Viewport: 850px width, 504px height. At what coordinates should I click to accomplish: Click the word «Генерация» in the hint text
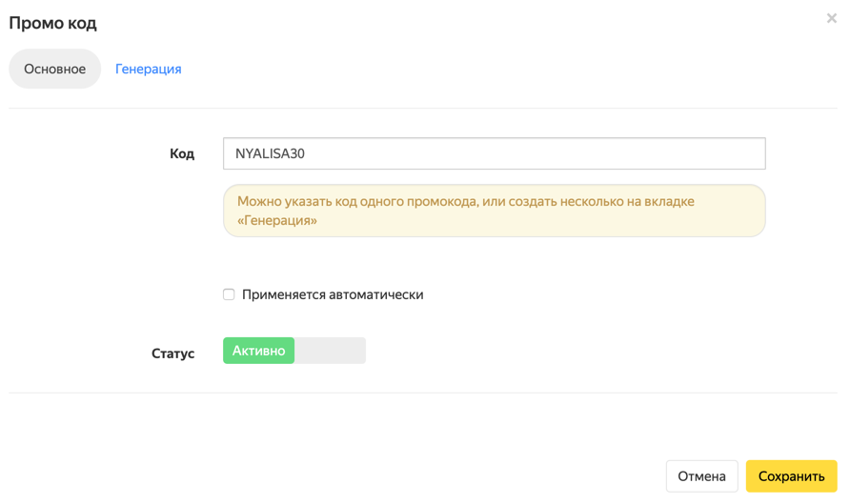(277, 220)
